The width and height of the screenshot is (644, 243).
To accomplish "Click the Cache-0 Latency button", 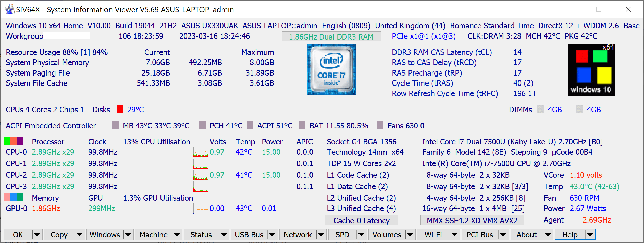I will [x=362, y=220].
